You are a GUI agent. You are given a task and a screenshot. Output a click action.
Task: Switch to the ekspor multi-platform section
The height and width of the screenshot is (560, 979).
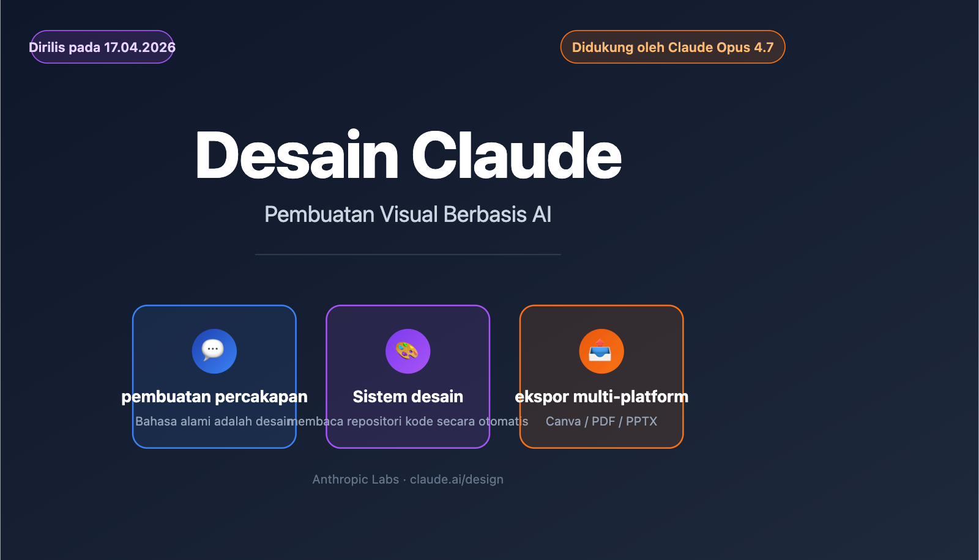[x=601, y=396]
